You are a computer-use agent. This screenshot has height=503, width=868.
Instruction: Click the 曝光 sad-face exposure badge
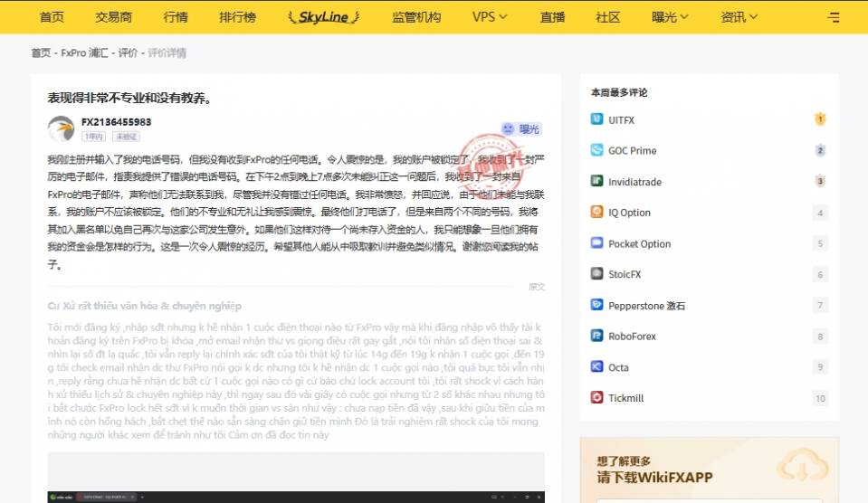coord(521,129)
